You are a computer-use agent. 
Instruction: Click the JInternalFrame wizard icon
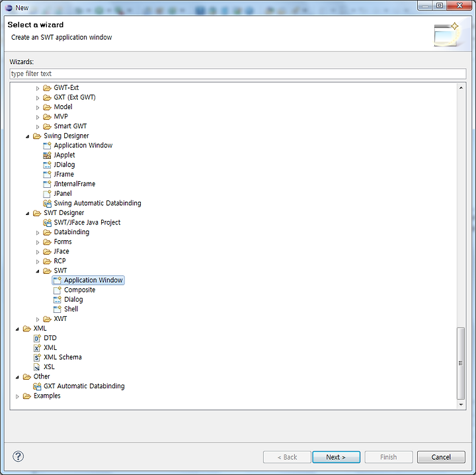coord(47,184)
